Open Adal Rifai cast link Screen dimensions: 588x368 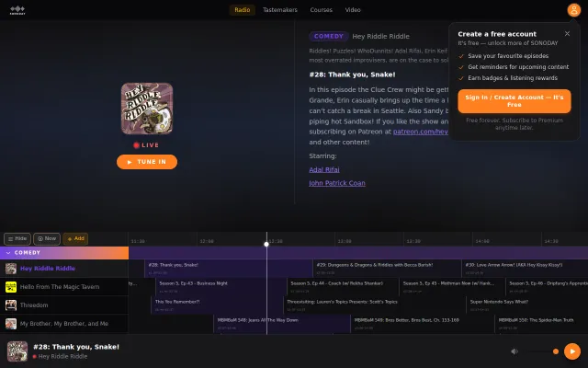[324, 169]
